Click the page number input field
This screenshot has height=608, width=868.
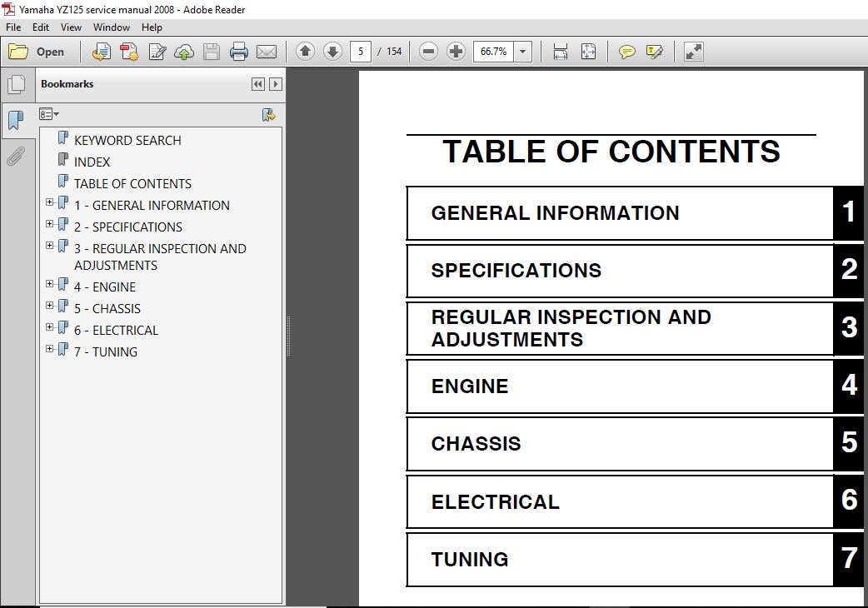[x=361, y=52]
